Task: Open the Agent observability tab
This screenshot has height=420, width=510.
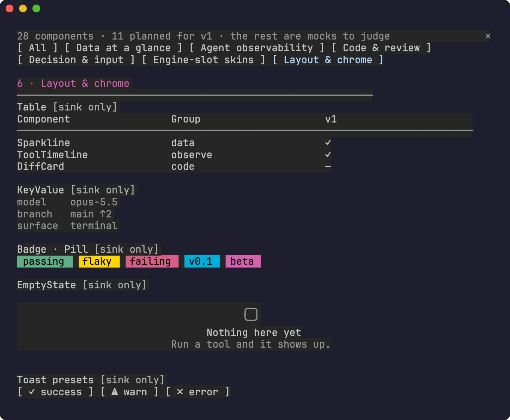Action: (257, 48)
